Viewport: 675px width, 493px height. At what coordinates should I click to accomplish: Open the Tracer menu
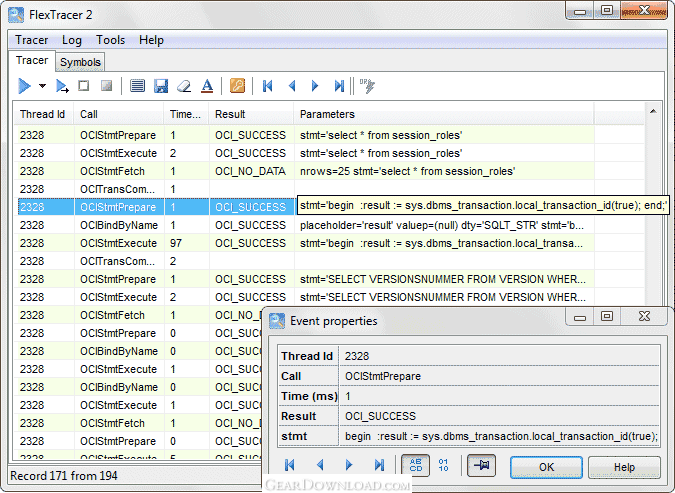coord(31,40)
